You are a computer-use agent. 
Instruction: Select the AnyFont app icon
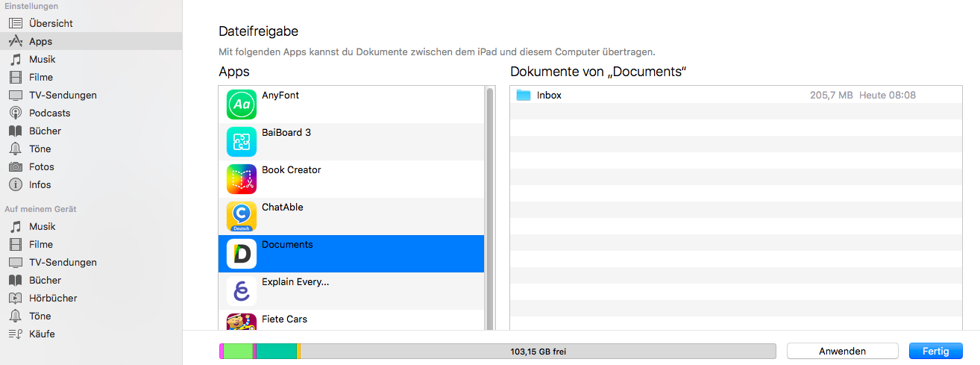[x=241, y=104]
